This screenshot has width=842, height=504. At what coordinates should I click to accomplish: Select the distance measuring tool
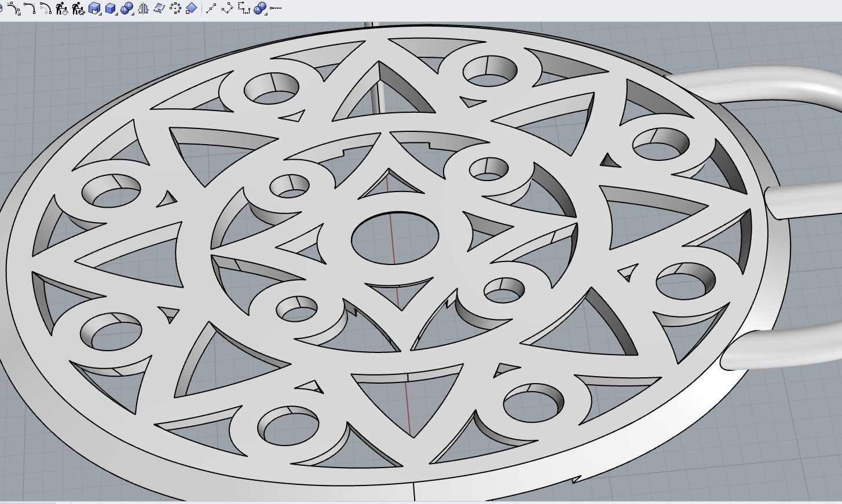point(228,8)
